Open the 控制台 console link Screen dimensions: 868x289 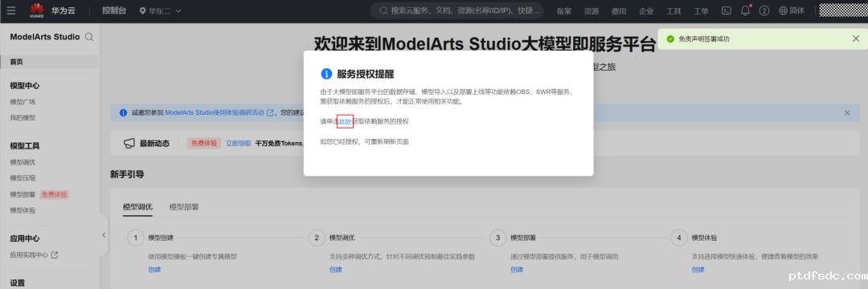[113, 10]
